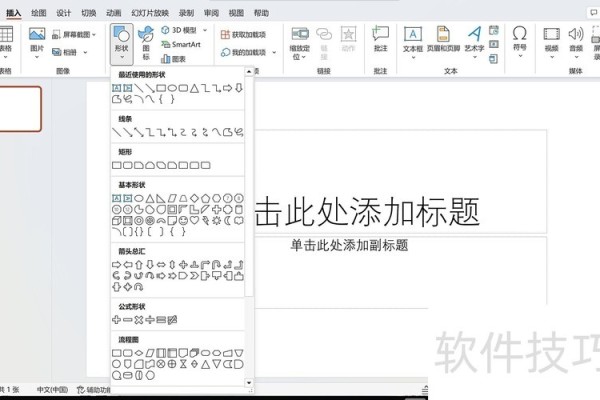600x400 pixels.
Task: Select the sun shape in 基本形状
Action: [217, 220]
